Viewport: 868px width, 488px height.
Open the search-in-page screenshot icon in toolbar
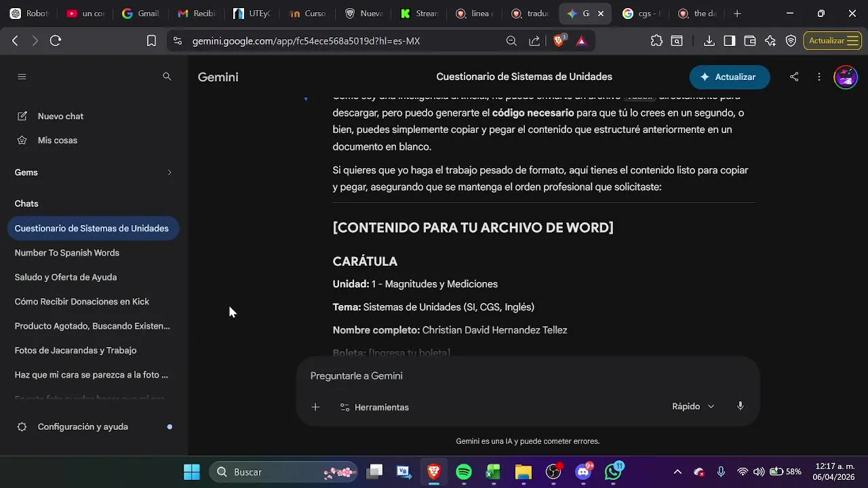pos(677,41)
